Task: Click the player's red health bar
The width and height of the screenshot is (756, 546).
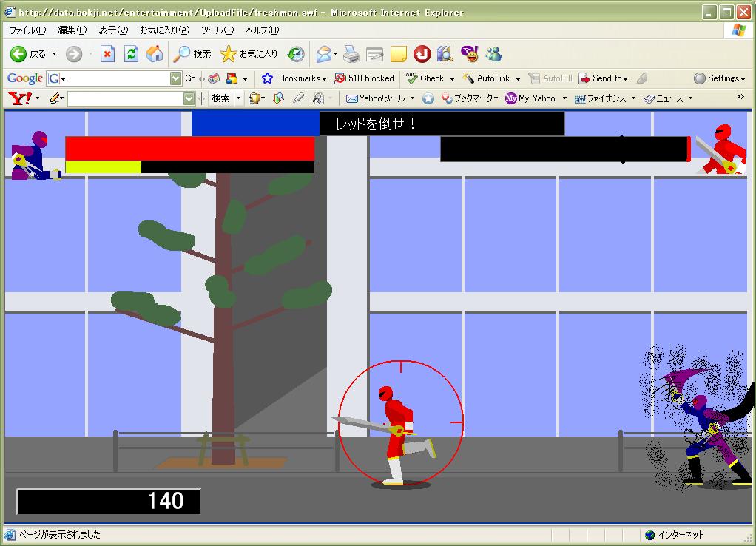Action: [190, 148]
